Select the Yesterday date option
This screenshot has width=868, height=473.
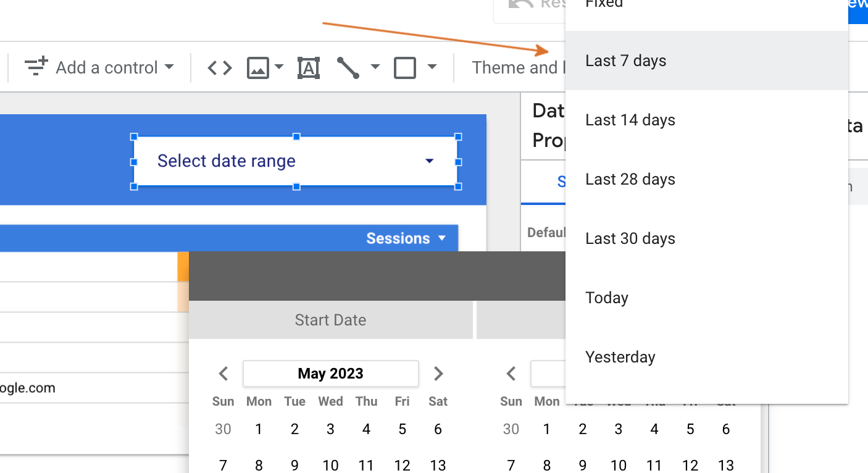[x=620, y=357]
